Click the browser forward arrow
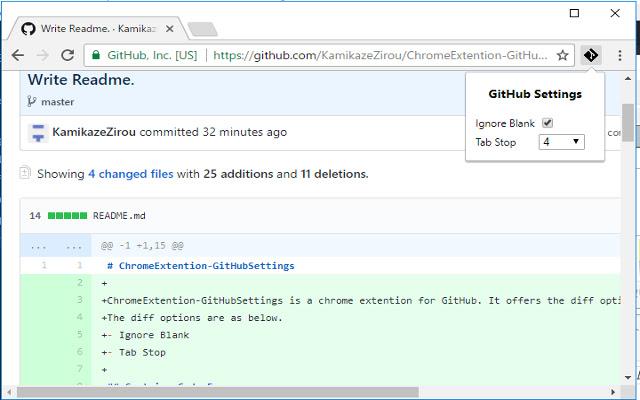The image size is (640, 400). pos(42,55)
